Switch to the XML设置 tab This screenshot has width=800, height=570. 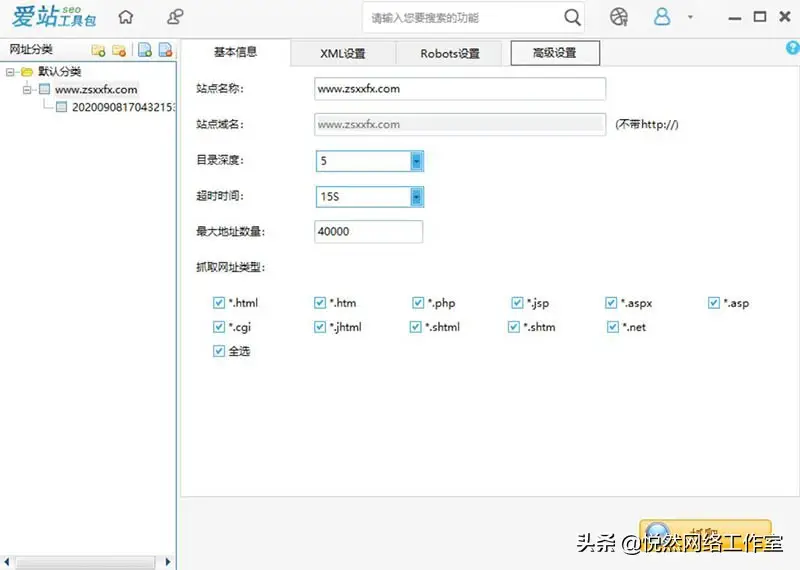343,54
